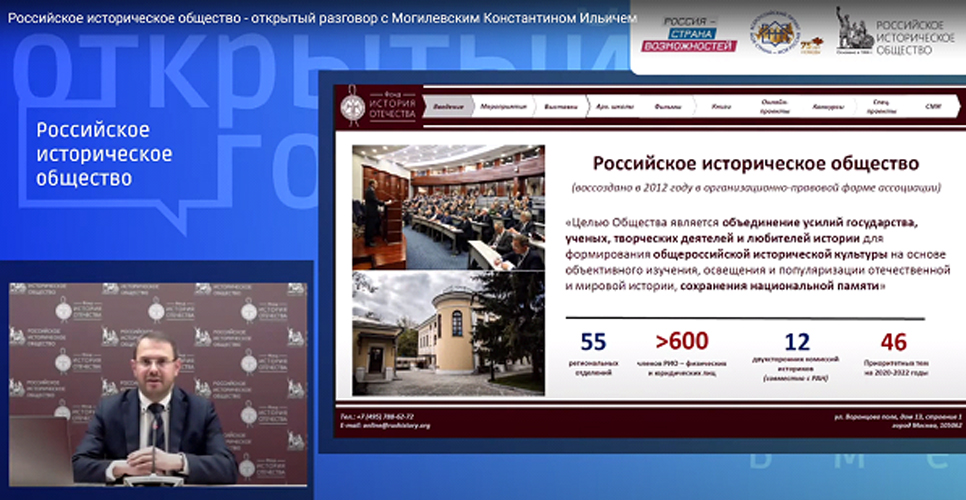Click the left panel 'Российское историческое общество' caption
This screenshot has width=966, height=500.
(104, 154)
